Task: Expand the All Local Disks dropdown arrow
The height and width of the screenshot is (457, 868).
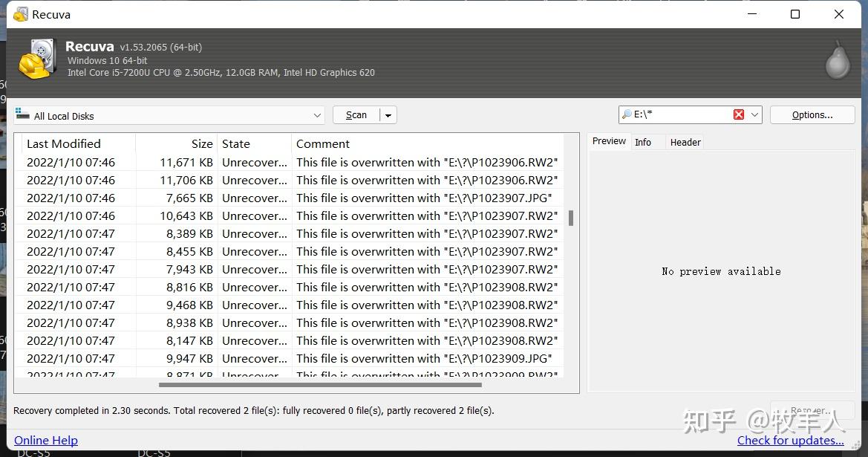Action: [x=317, y=115]
